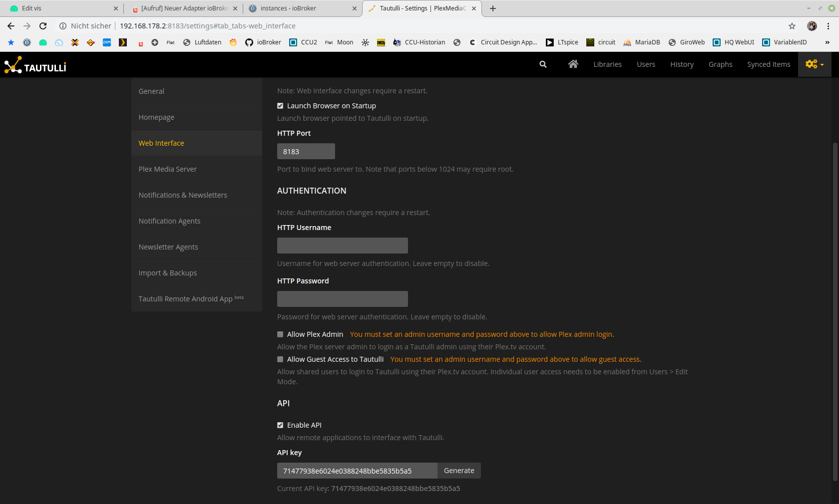Go to Libraries page
The image size is (839, 504).
(x=607, y=64)
